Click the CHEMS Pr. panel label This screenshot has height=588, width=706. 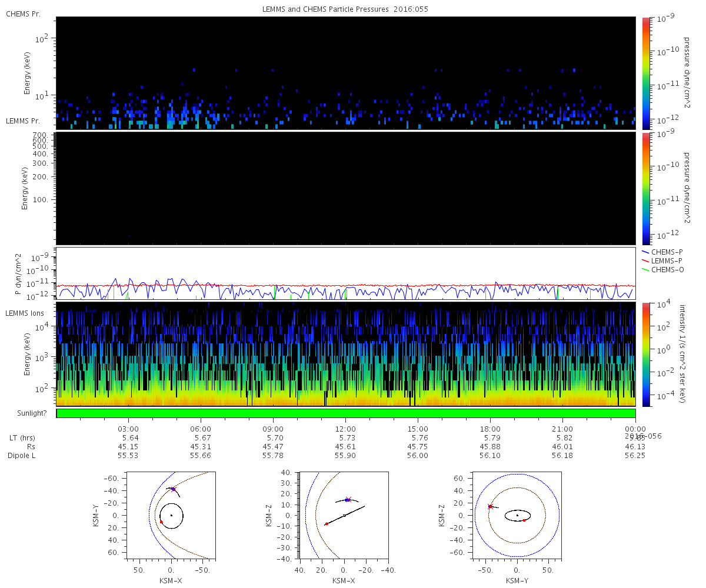coord(24,14)
